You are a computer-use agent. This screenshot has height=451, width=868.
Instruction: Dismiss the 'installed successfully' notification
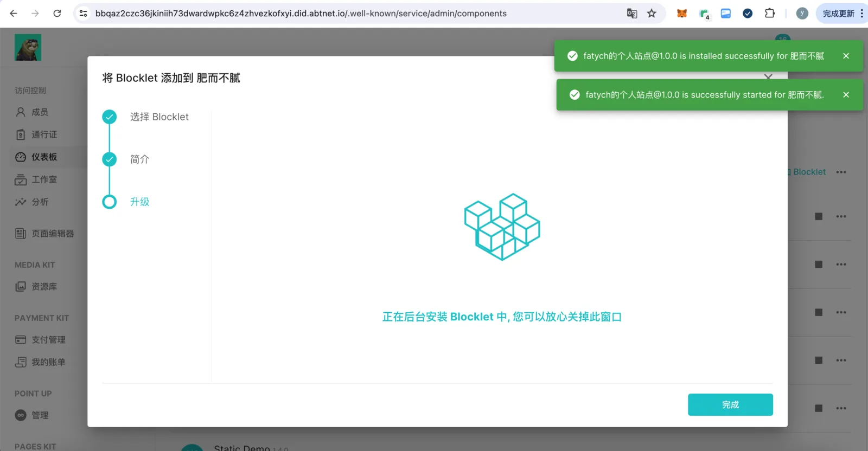[846, 56]
